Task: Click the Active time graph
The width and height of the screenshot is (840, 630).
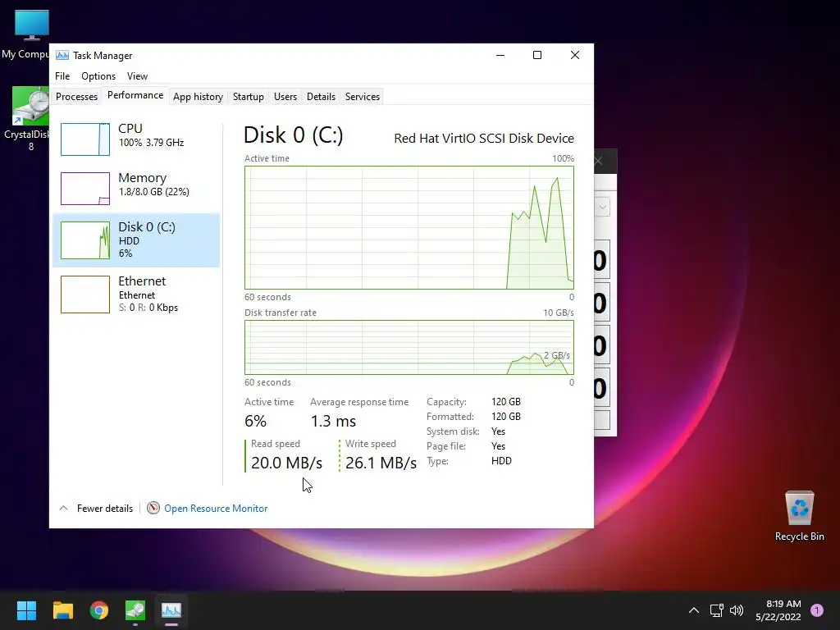Action: pos(409,228)
